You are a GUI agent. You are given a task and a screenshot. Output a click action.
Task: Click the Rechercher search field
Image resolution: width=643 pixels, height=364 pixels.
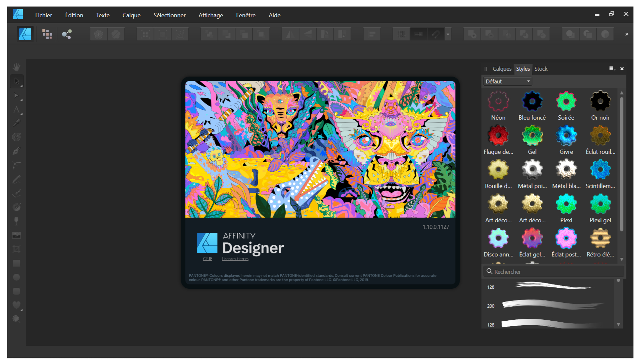point(554,271)
